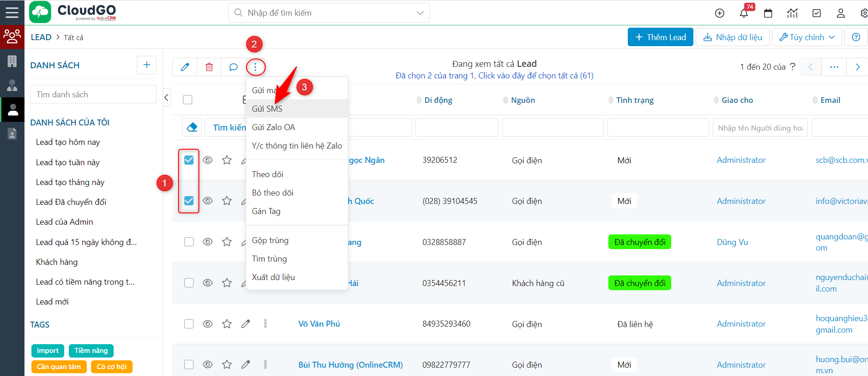Viewport: 868px width, 376px height.
Task: Click the pencil bulk edit icon
Action: [185, 67]
